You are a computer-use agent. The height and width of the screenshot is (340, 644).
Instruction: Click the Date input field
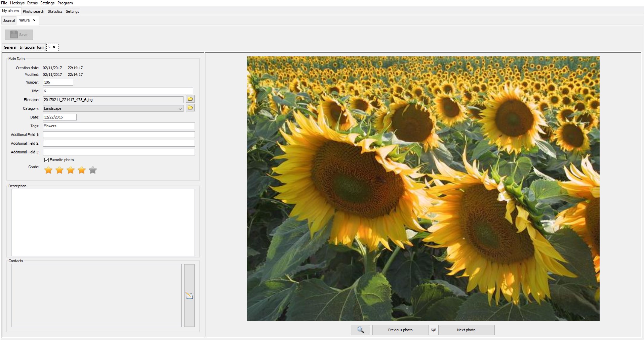click(59, 117)
